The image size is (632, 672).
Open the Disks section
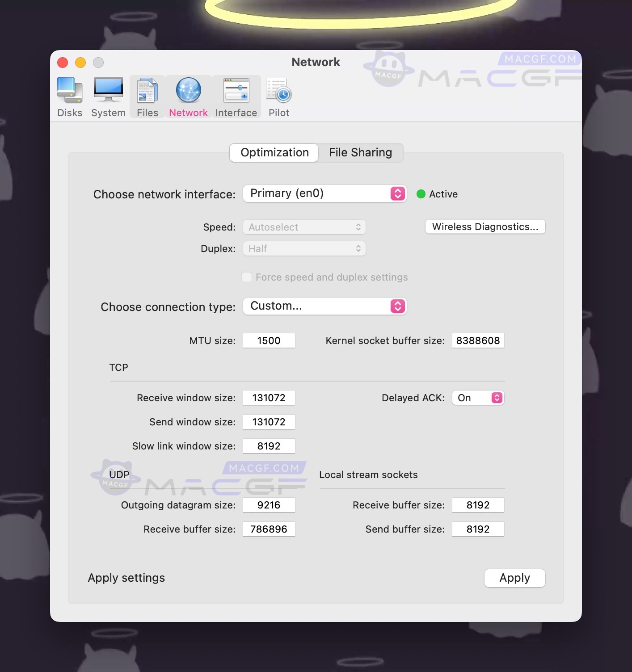tap(70, 96)
